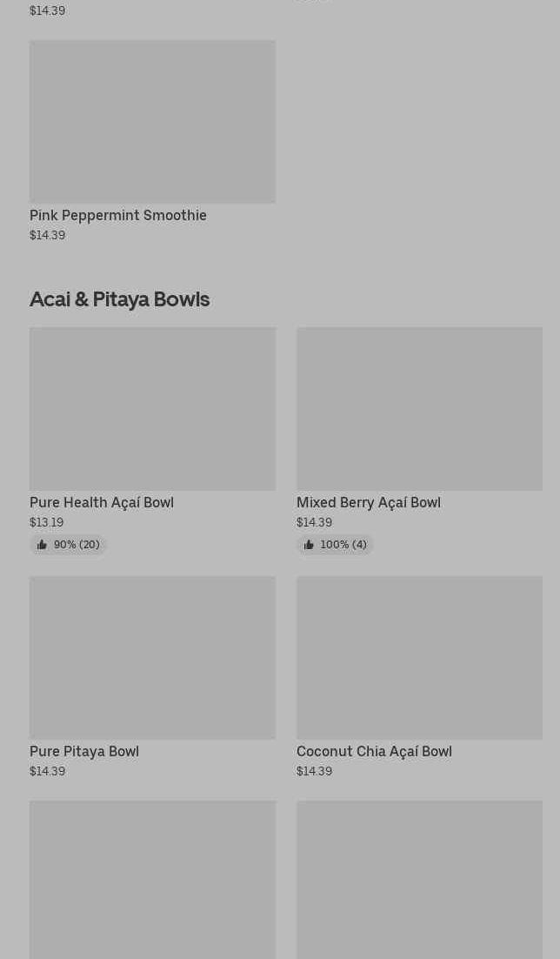Click the price under Pink Peppermint Smoothie
Viewport: 560px width, 959px height.
point(48,235)
